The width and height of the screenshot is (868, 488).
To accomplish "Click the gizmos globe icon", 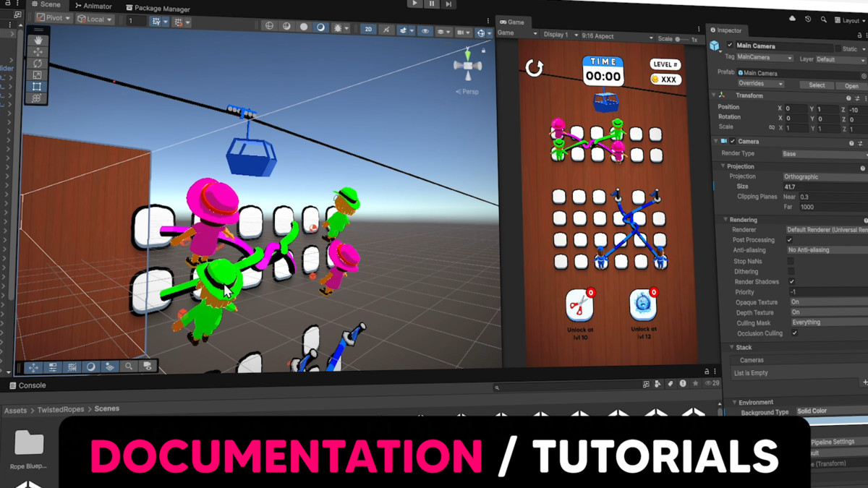I will (x=481, y=33).
